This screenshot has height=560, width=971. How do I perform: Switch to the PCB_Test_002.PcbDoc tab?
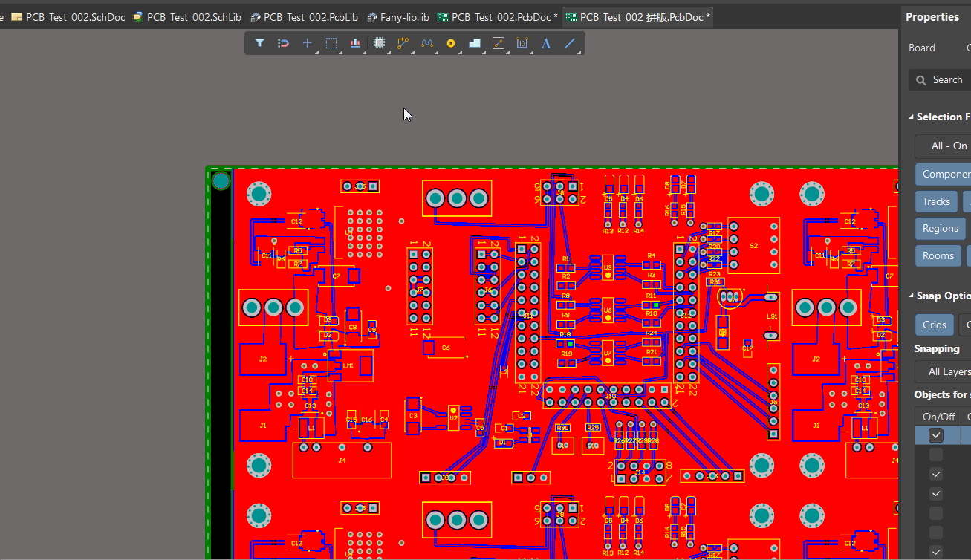tap(498, 16)
